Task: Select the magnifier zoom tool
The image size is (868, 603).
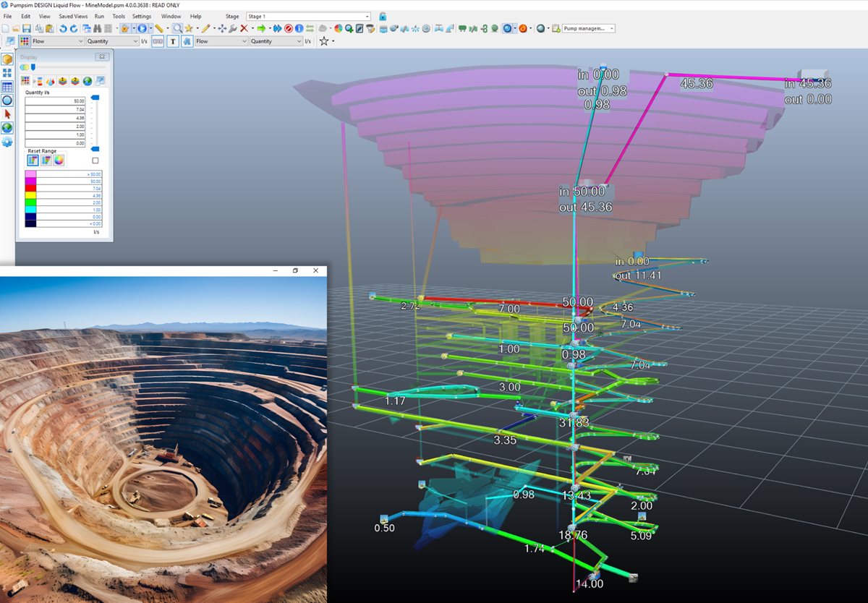Action: click(176, 28)
